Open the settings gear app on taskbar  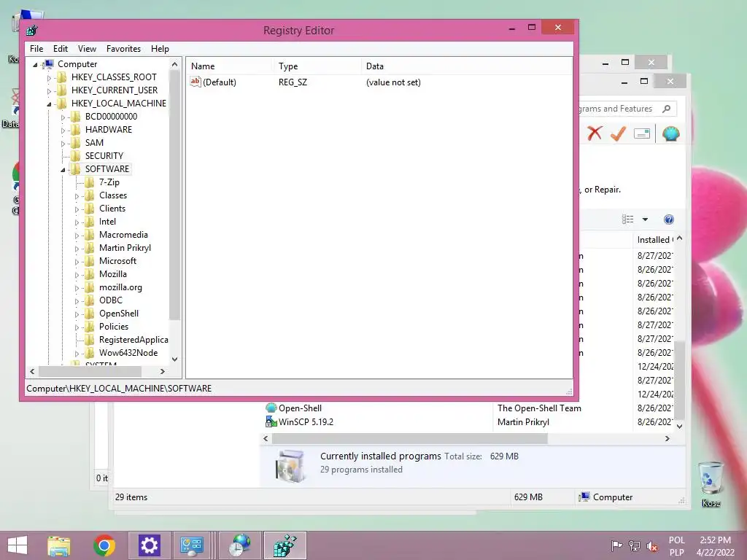click(149, 545)
